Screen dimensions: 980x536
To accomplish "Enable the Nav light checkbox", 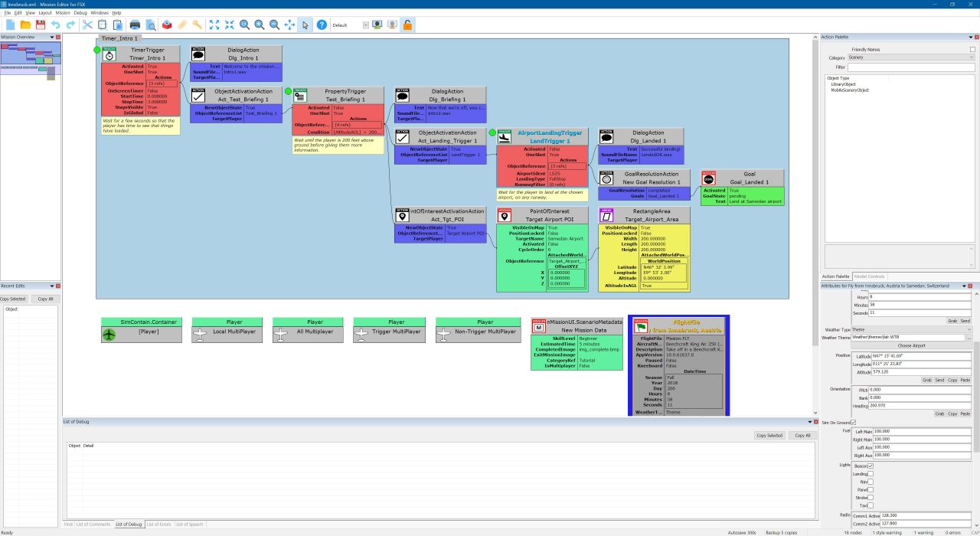I will click(871, 482).
